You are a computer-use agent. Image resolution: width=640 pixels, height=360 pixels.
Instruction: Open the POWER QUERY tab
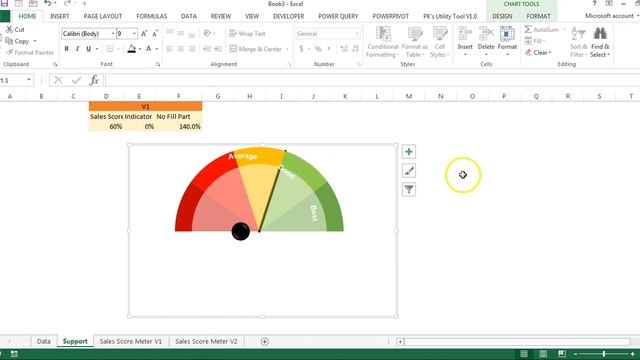(338, 16)
